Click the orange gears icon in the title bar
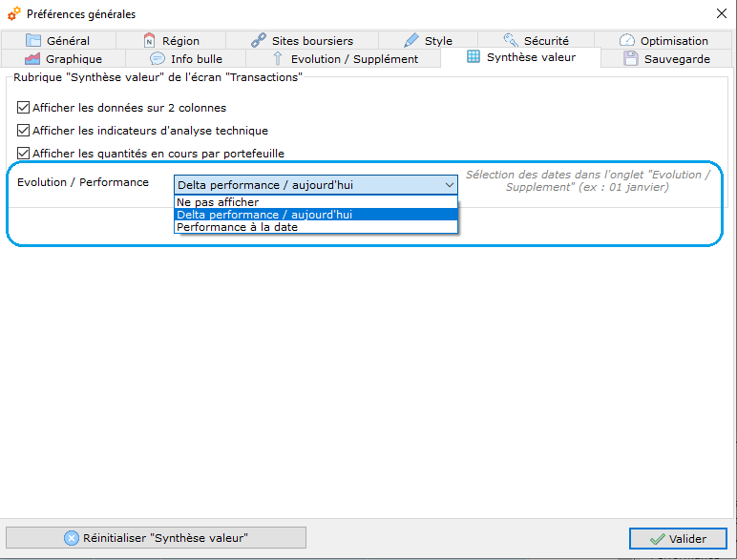Image resolution: width=737 pixels, height=560 pixels. (x=14, y=13)
